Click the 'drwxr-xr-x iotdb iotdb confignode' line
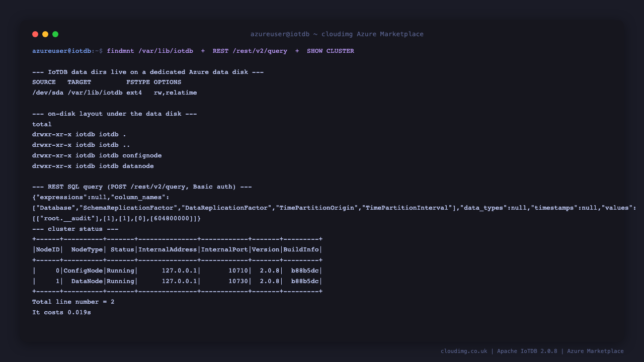The image size is (644, 362). pyautogui.click(x=97, y=155)
